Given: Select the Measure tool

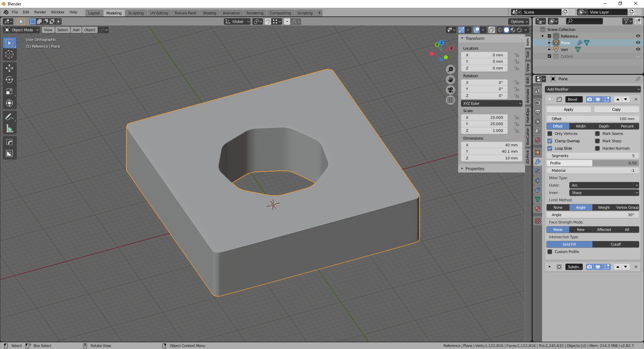Looking at the screenshot, I should point(9,129).
